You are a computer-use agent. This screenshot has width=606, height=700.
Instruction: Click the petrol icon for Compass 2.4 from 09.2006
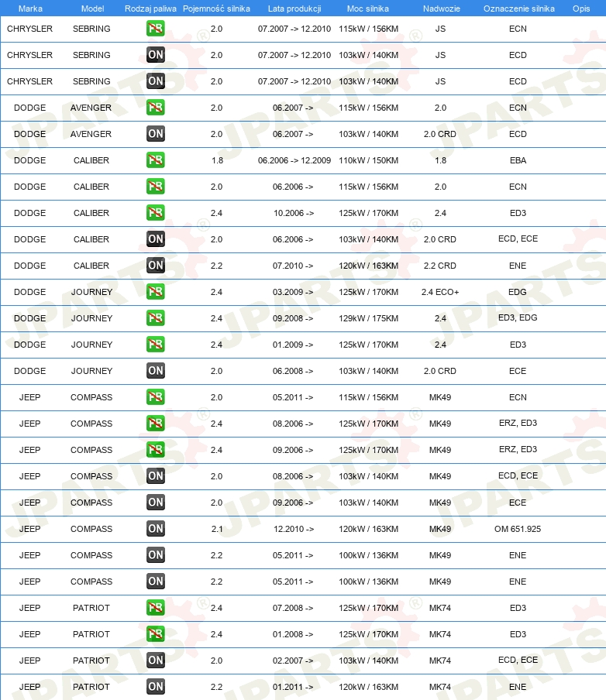[156, 450]
